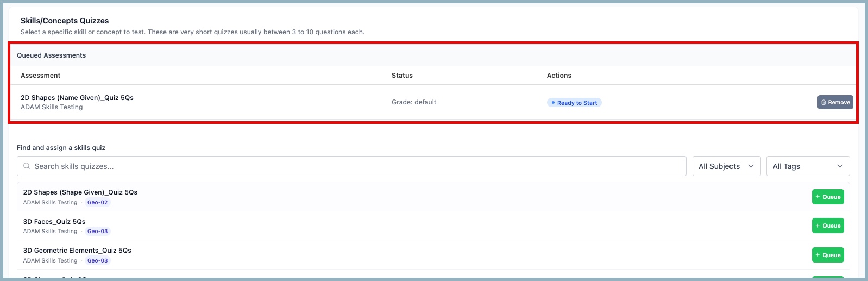This screenshot has height=281, width=868.
Task: Click the Grade: default status text
Action: [x=414, y=102]
